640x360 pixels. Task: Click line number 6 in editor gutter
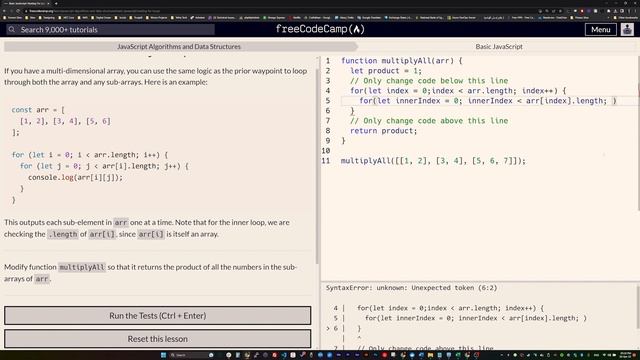(x=328, y=111)
